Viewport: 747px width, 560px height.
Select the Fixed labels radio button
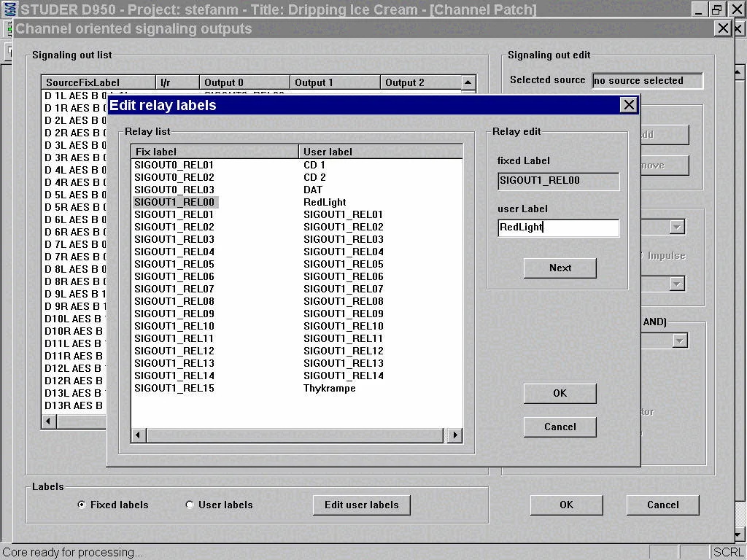[x=82, y=505]
